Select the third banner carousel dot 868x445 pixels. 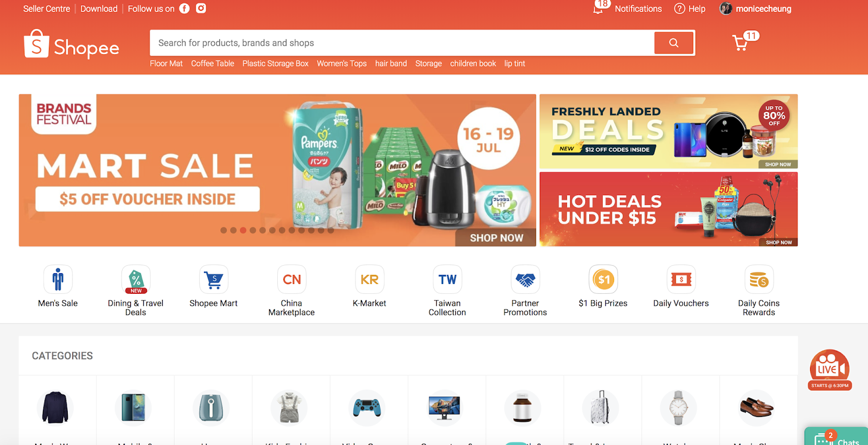[243, 230]
